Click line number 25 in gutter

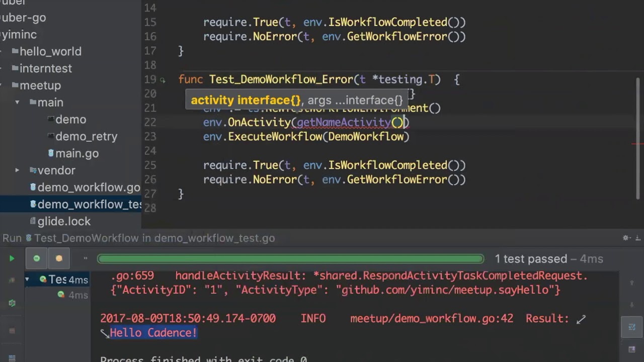pos(150,165)
